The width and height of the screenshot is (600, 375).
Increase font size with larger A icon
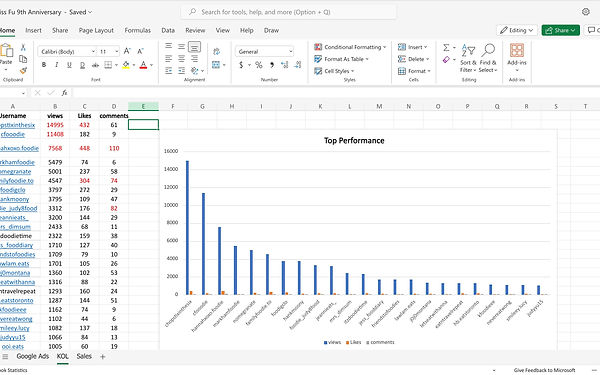[127, 51]
